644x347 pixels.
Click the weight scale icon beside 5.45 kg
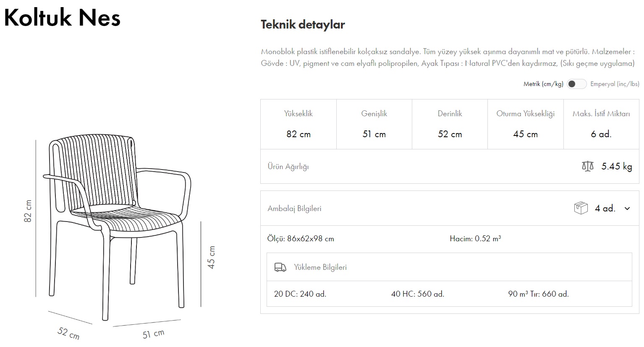coord(587,166)
